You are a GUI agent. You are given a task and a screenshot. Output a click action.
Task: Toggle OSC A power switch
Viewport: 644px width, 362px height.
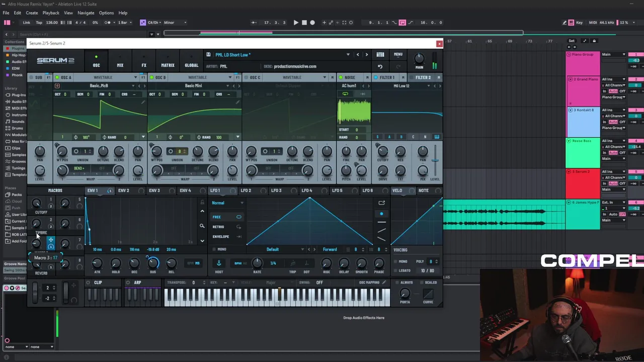[x=57, y=77]
